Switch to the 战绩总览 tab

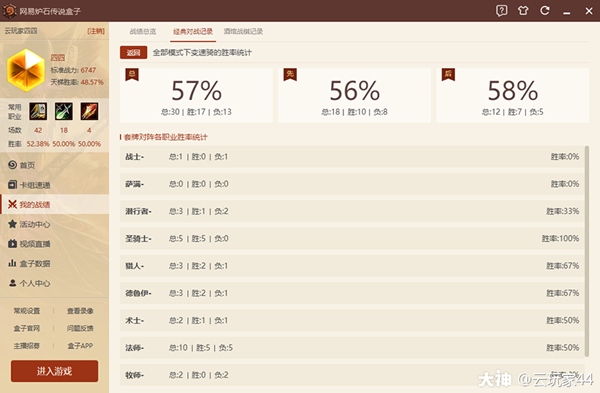click(x=143, y=31)
